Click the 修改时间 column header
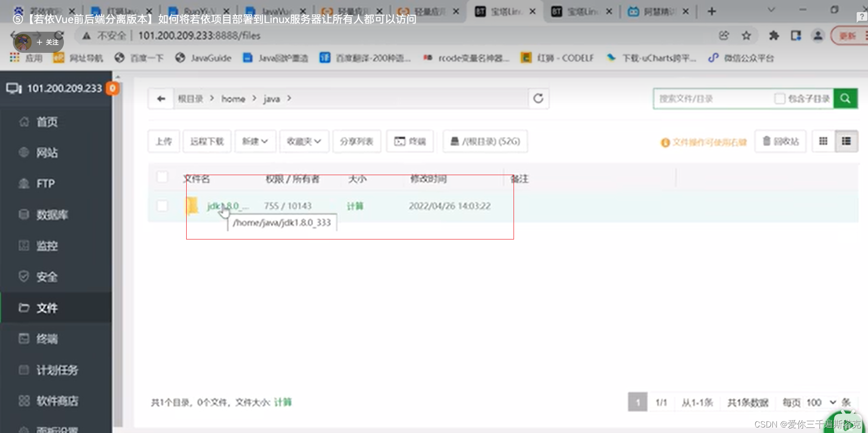The image size is (868, 433). click(428, 179)
